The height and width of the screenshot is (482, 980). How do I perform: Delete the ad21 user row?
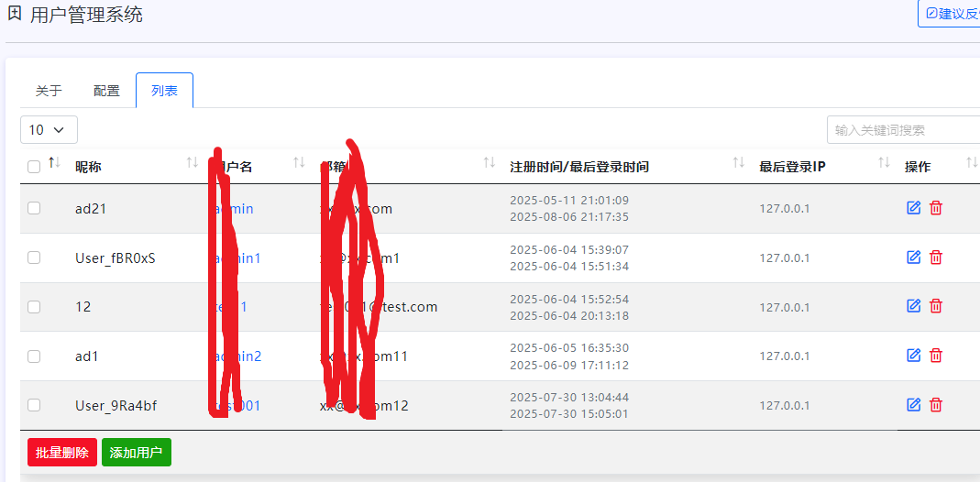click(x=936, y=208)
